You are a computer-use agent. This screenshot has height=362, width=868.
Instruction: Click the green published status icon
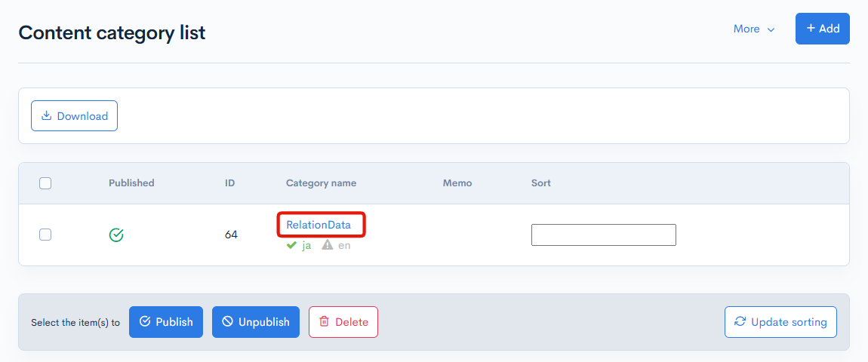click(x=116, y=235)
